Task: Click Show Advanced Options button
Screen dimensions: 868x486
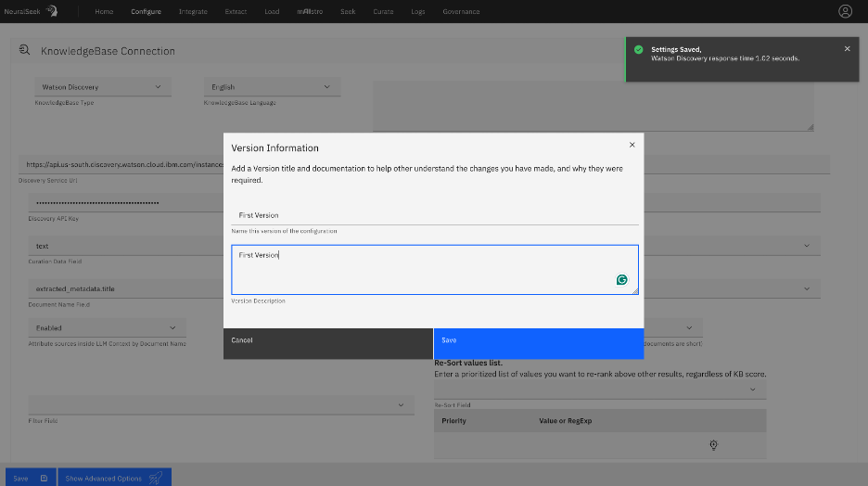Action: [115, 477]
